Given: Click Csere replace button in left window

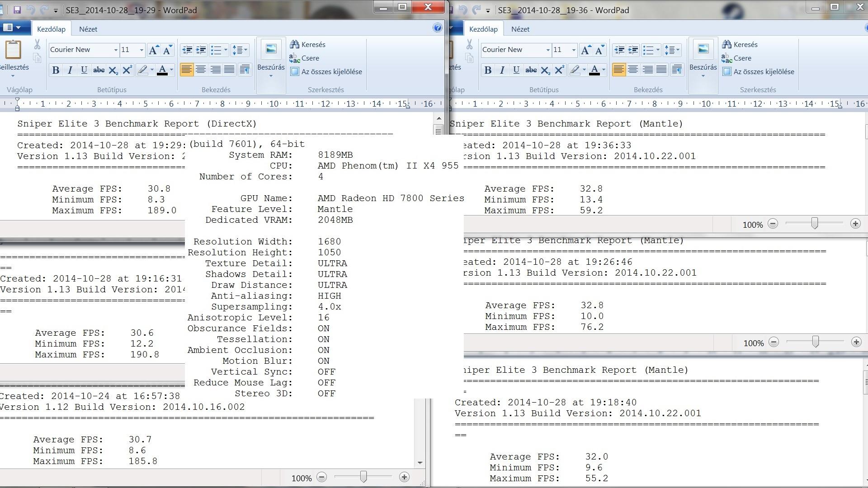Looking at the screenshot, I should click(x=304, y=58).
